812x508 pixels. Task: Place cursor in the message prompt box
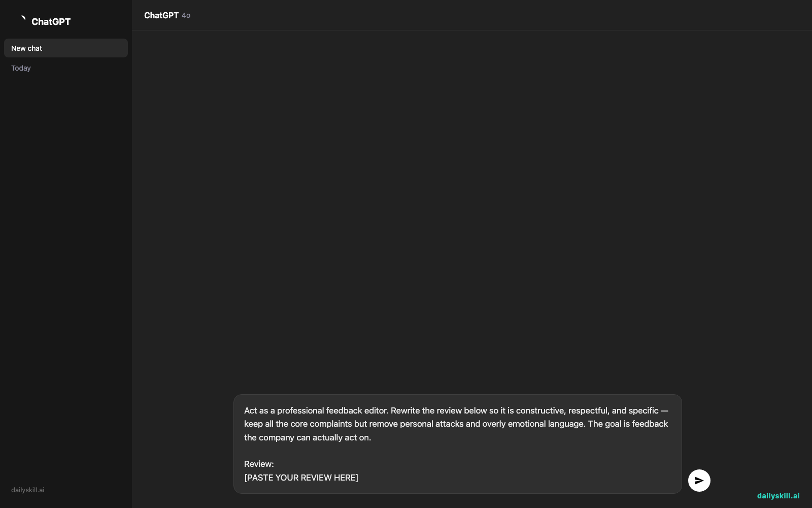(457, 444)
